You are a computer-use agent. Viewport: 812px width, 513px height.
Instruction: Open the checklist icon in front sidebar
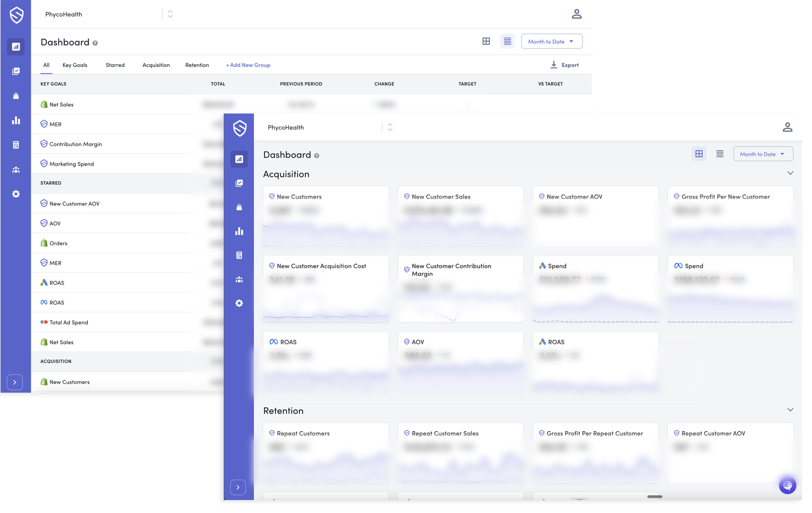pyautogui.click(x=239, y=183)
